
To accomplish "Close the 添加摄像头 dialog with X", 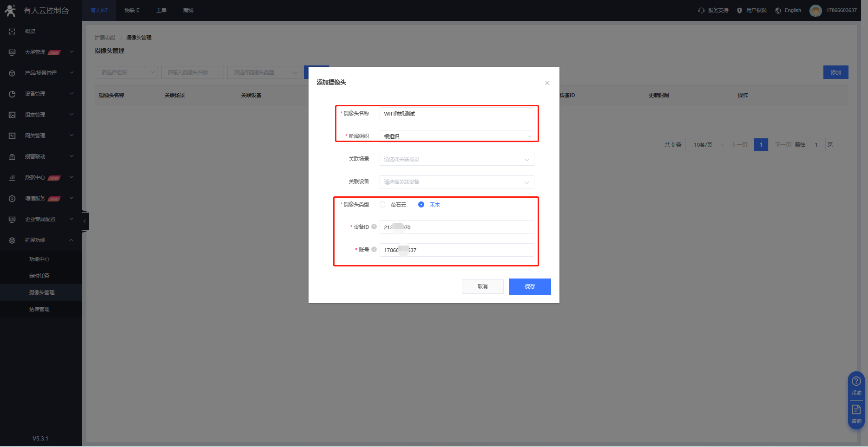I will point(547,83).
